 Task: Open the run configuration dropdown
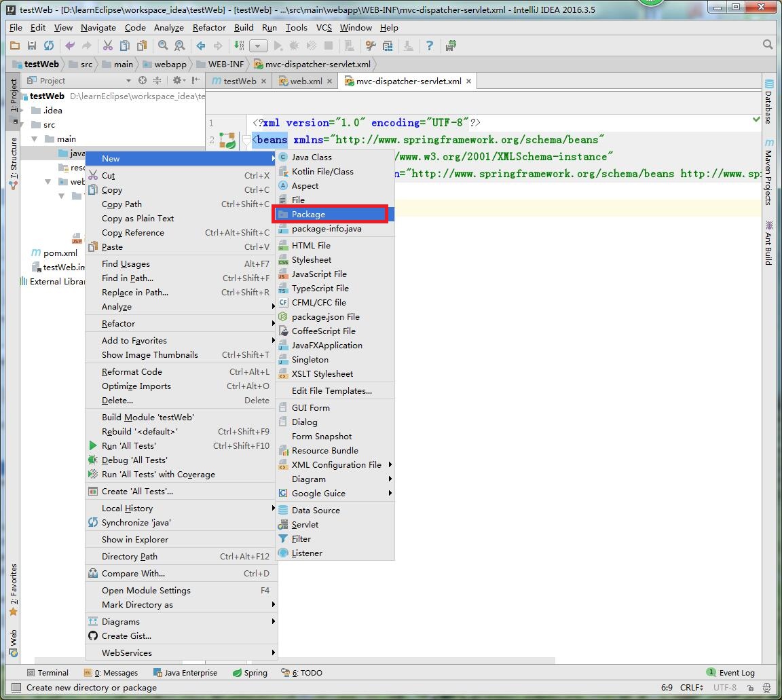point(259,46)
